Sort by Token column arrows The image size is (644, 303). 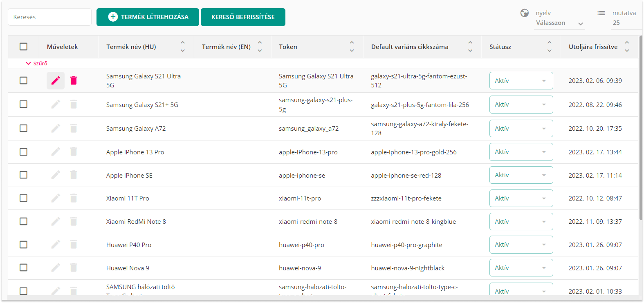352,47
